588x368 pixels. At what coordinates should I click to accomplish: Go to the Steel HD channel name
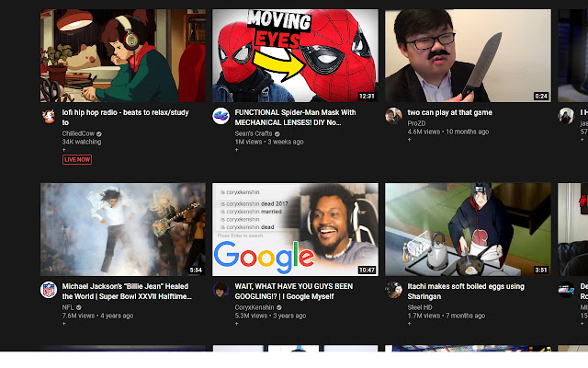(420, 307)
